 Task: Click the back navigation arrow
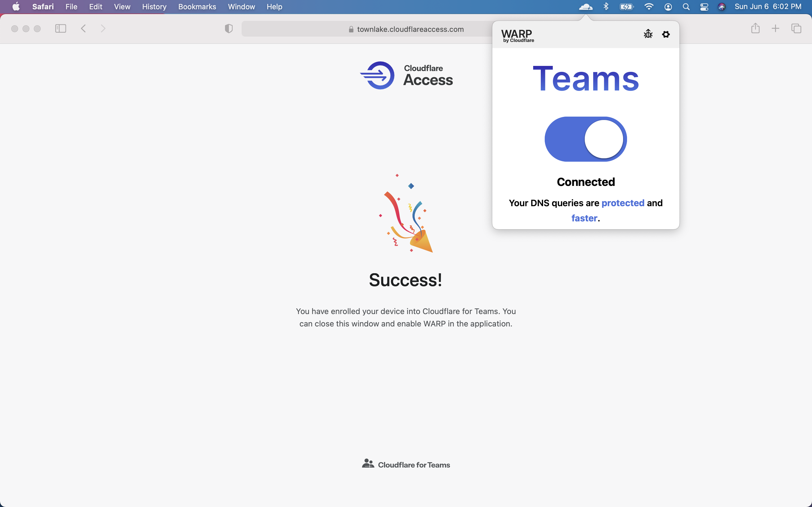[x=83, y=28]
